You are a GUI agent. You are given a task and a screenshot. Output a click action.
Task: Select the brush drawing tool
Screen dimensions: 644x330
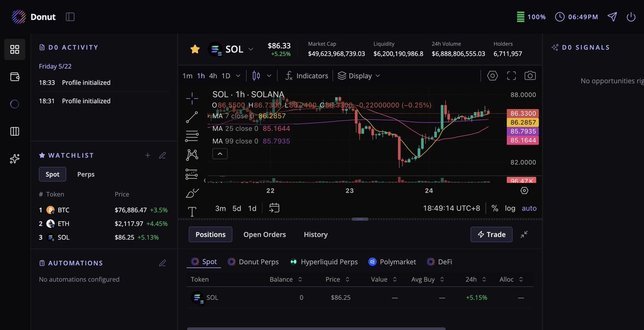tap(192, 193)
